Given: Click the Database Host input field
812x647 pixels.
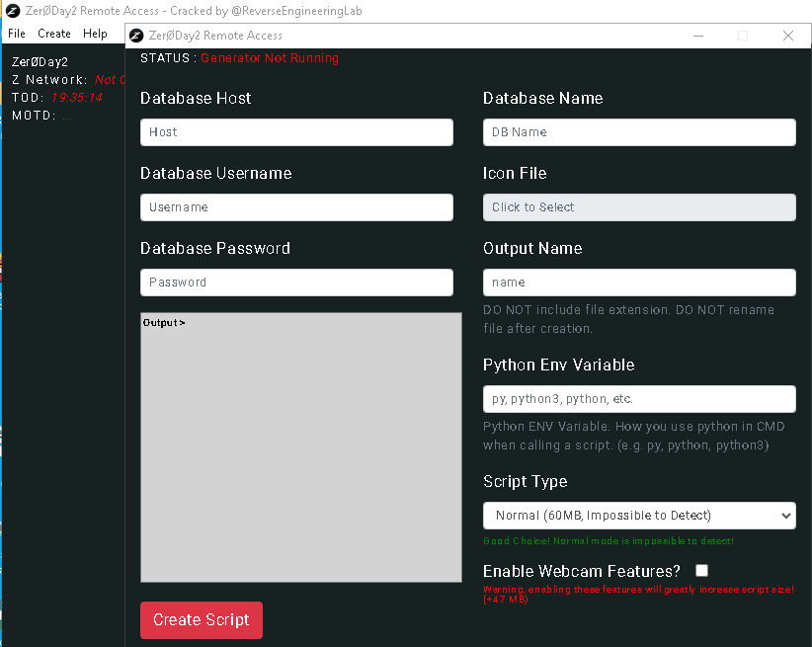Looking at the screenshot, I should click(x=296, y=132).
